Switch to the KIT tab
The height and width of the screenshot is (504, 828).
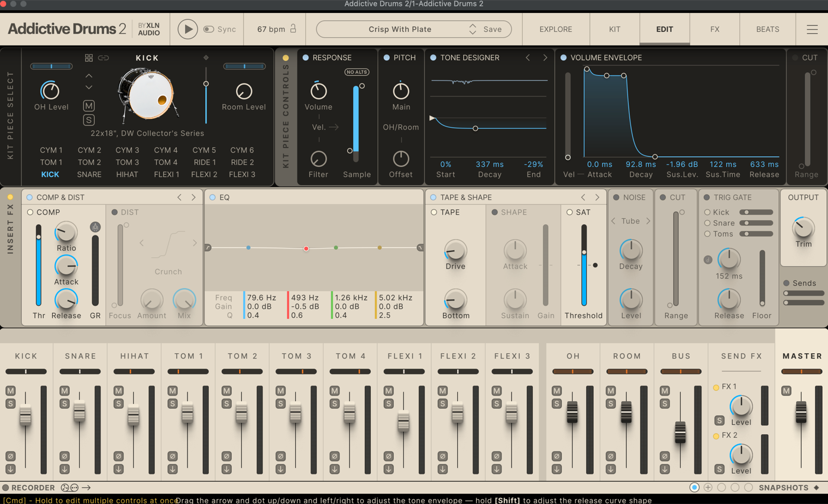(615, 29)
